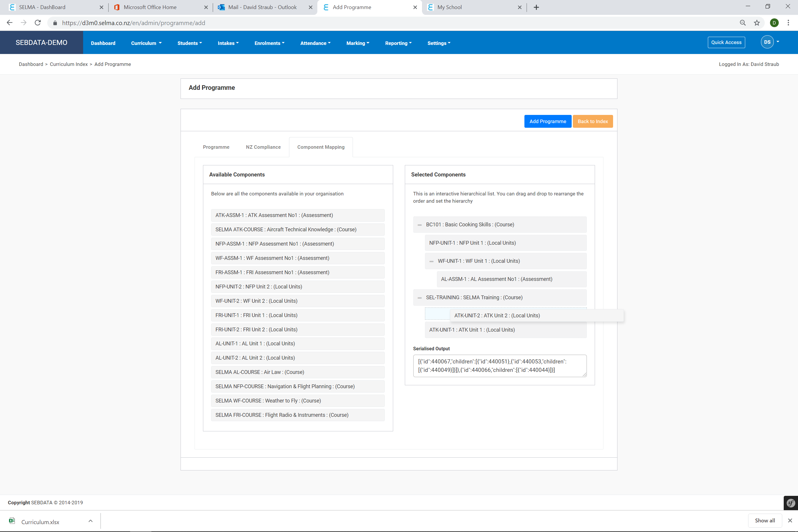Viewport: 798px width, 532px height.
Task: Select NFP-UNIT-1 in Selected Components
Action: pos(505,243)
